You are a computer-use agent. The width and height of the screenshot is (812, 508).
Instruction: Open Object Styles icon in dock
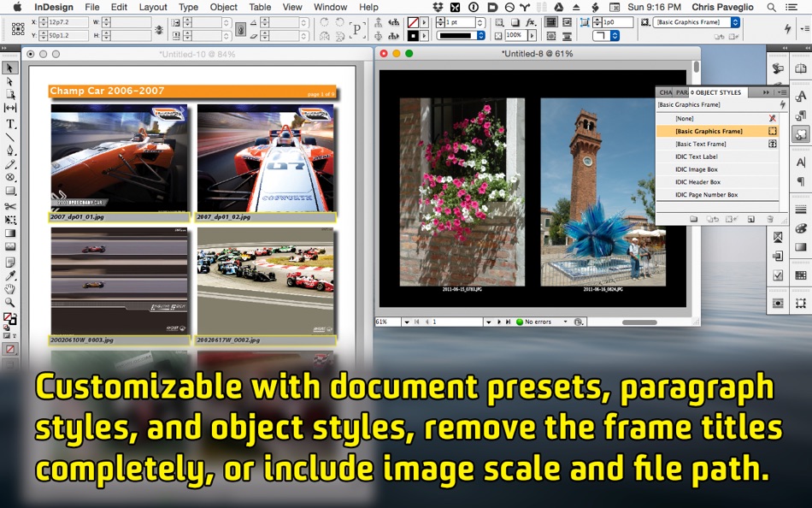pyautogui.click(x=801, y=134)
